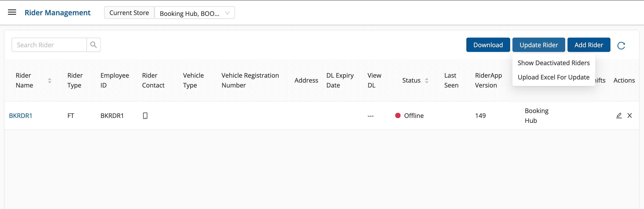Open the hamburger navigation menu
Image resolution: width=644 pixels, height=209 pixels.
12,12
